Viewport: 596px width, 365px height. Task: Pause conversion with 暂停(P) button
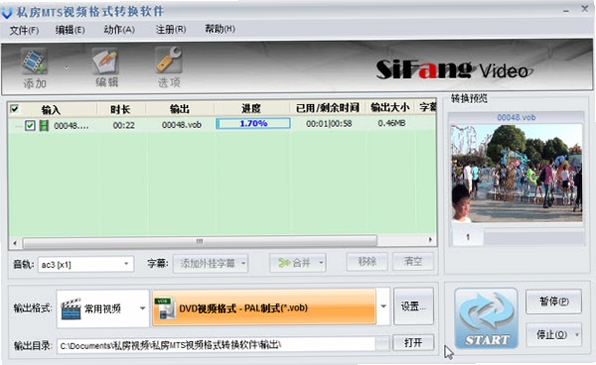(553, 302)
